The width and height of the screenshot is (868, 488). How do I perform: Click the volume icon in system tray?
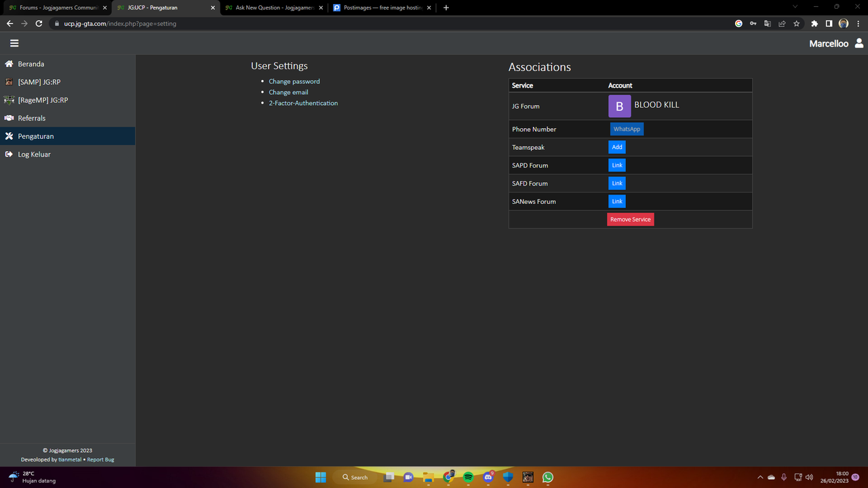point(809,477)
